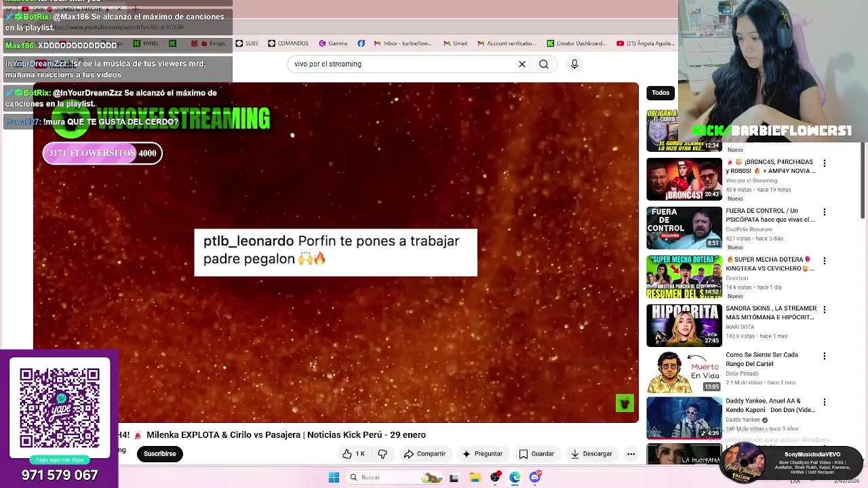Open options menu for BRONC4S P4RCH4DAS video
Viewport: 868px width, 488px height.
pos(825,163)
